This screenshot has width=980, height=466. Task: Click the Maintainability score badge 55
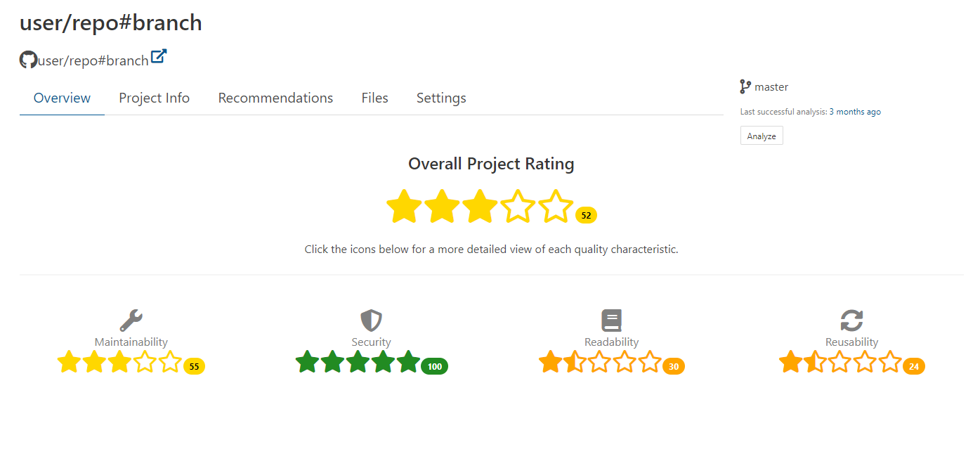pyautogui.click(x=194, y=366)
